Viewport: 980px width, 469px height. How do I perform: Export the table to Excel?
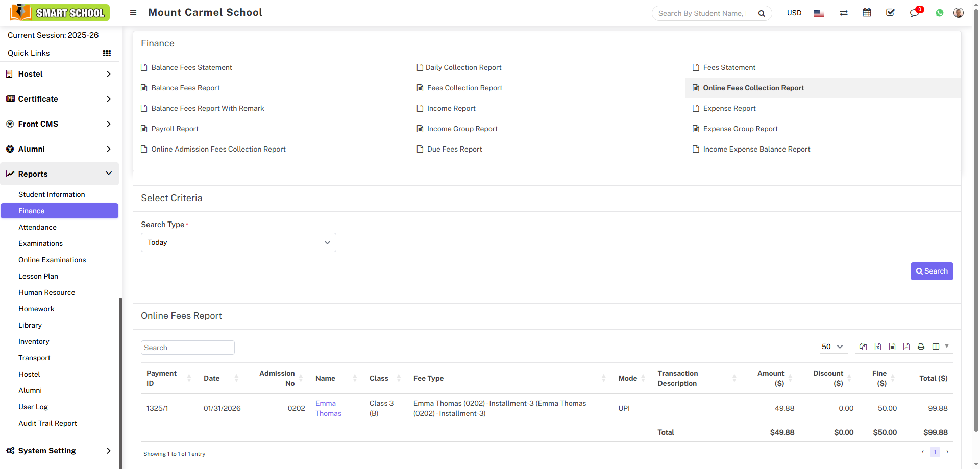pos(878,347)
